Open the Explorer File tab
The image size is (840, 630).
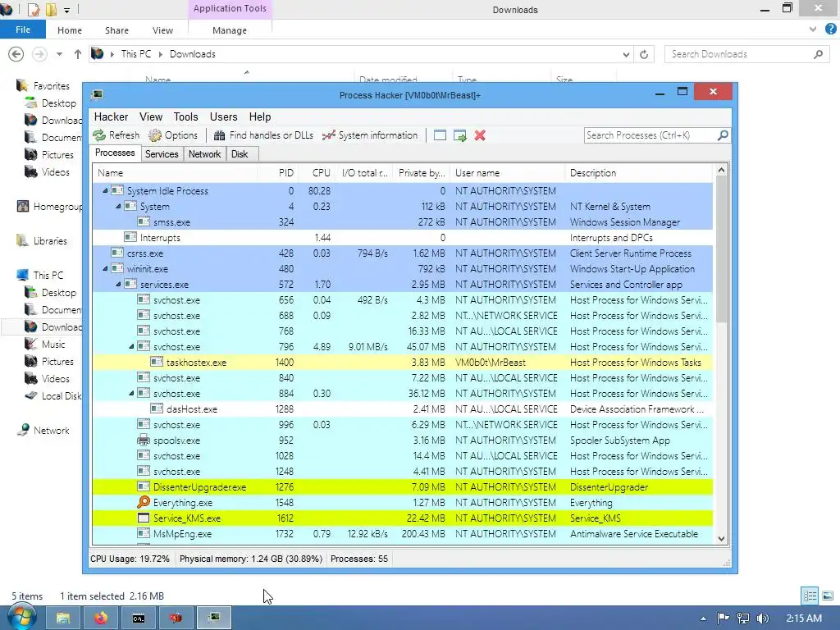pos(22,30)
